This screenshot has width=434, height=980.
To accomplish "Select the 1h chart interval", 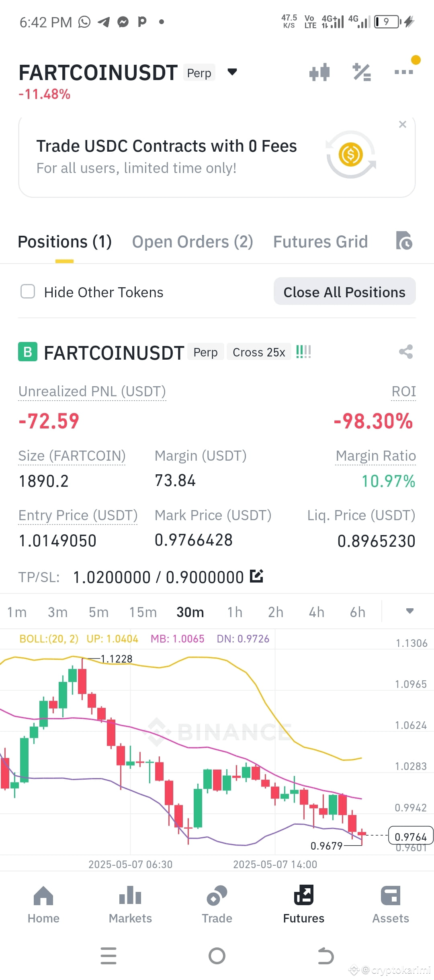I will pyautogui.click(x=235, y=612).
